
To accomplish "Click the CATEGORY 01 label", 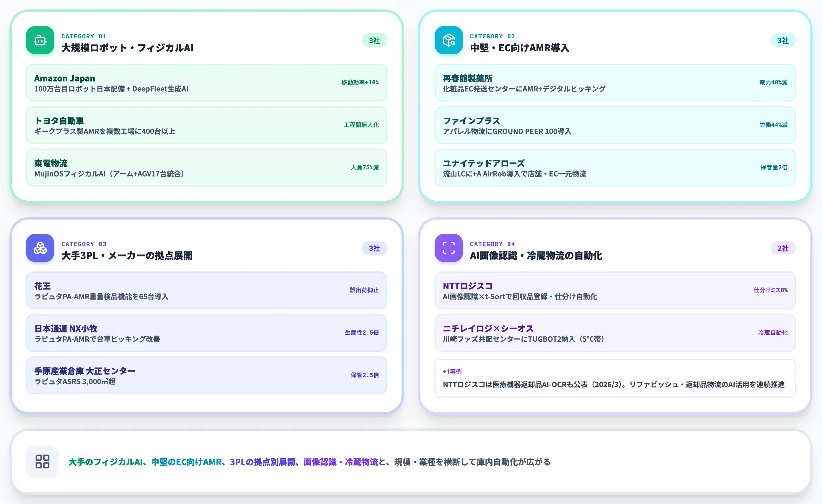I will 84,36.
